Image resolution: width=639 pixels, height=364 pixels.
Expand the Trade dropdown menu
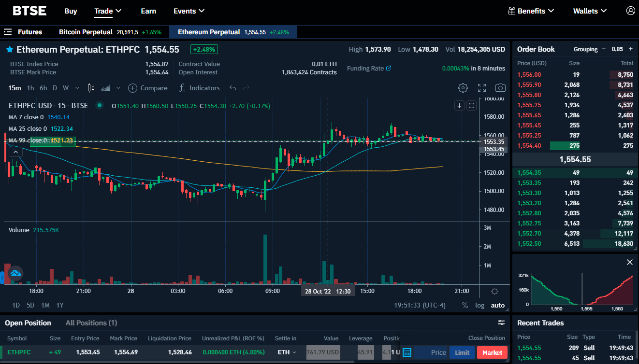tap(108, 11)
